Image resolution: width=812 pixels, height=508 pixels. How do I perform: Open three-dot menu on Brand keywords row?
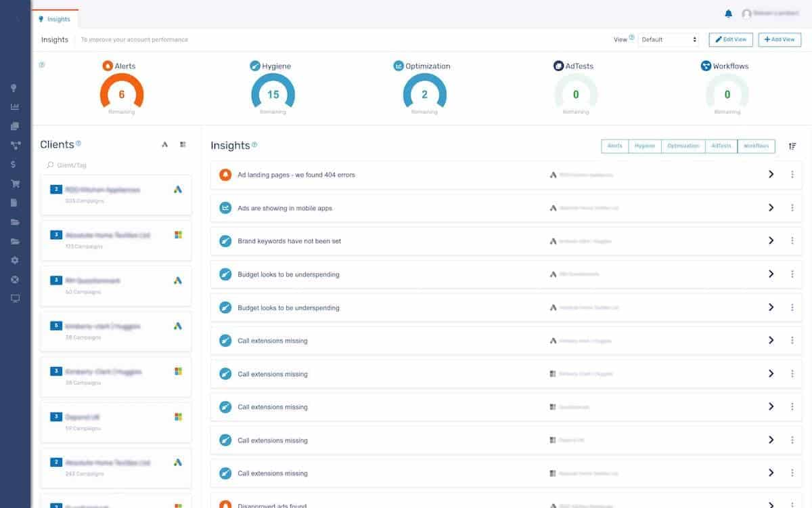(x=792, y=241)
